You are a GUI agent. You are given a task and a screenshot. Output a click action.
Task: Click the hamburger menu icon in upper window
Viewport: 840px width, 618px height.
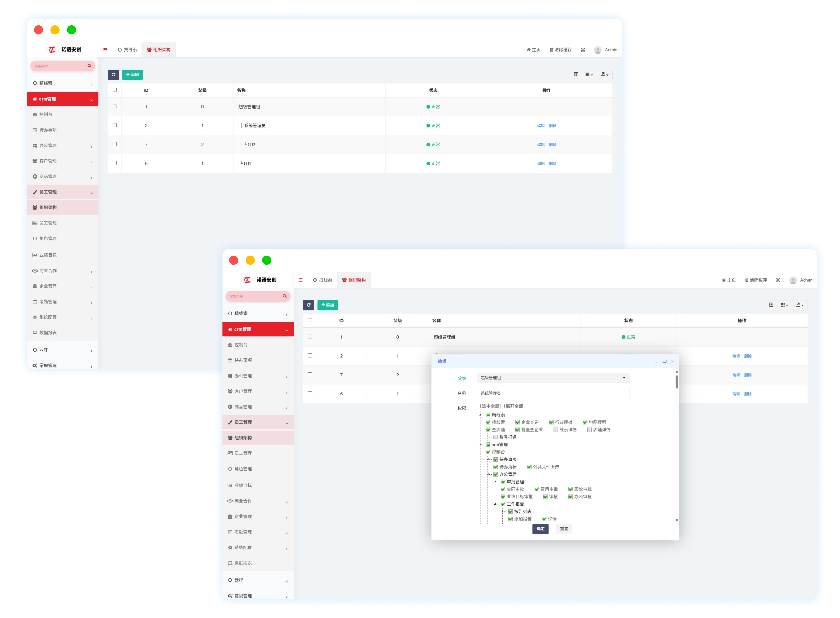coord(105,50)
